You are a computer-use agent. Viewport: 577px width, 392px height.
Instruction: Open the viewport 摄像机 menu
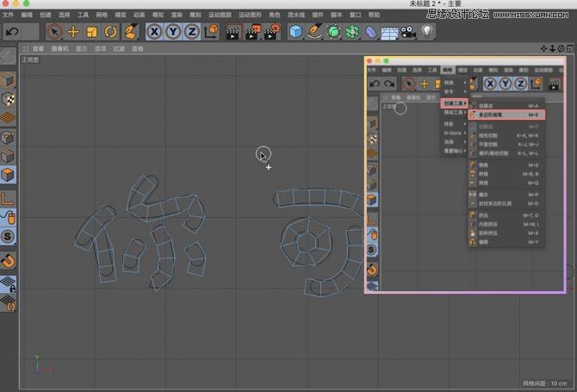(60, 48)
